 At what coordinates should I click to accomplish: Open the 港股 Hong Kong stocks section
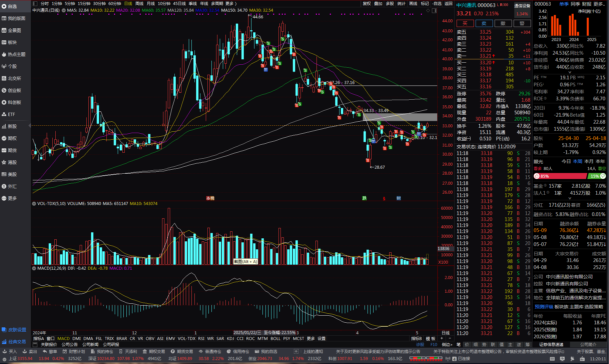(9, 162)
